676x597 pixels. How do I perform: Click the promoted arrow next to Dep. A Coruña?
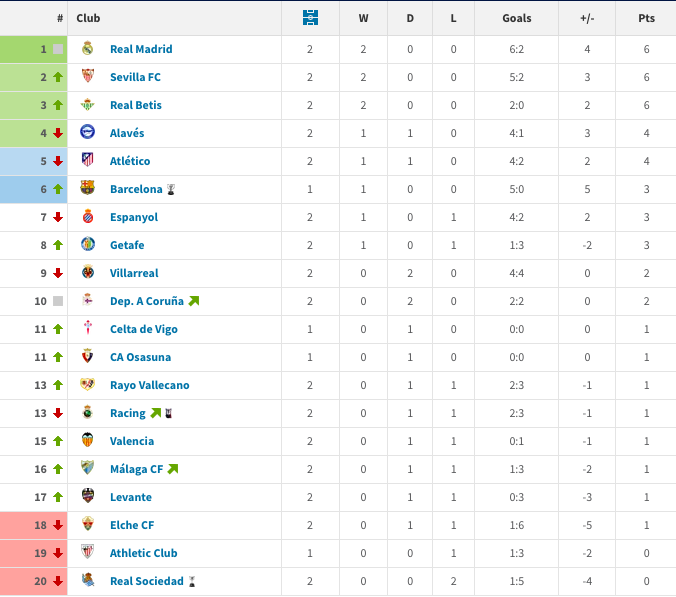pyautogui.click(x=194, y=301)
